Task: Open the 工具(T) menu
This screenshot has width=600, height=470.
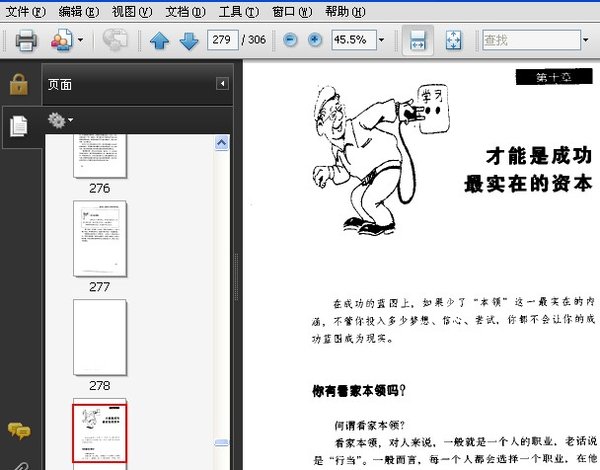Action: coord(239,12)
